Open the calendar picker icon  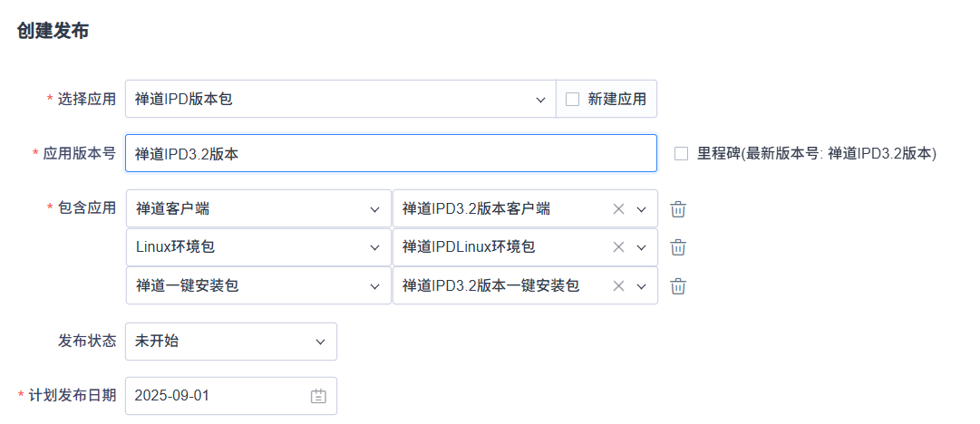318,396
